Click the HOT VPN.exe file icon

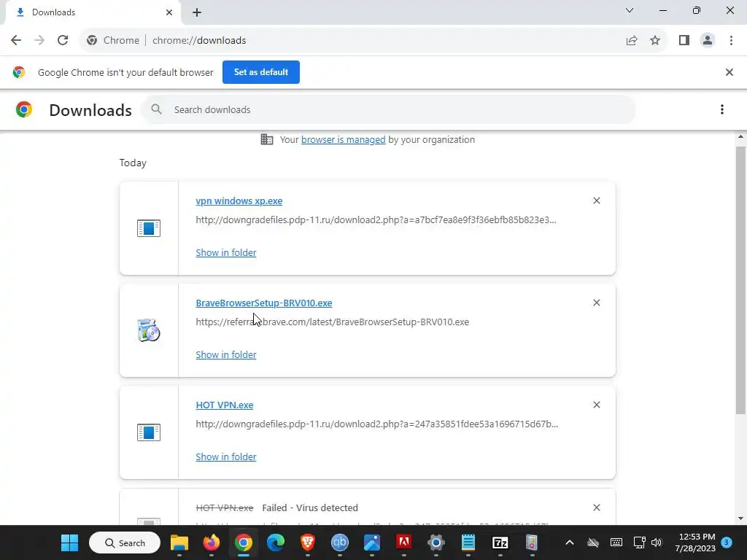(x=149, y=432)
